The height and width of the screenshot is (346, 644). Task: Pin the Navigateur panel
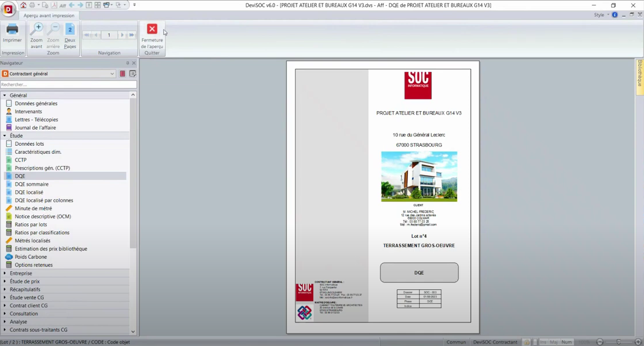pos(128,63)
